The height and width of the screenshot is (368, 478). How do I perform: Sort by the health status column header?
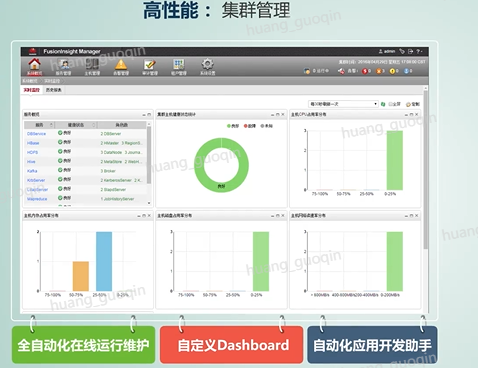(x=76, y=125)
